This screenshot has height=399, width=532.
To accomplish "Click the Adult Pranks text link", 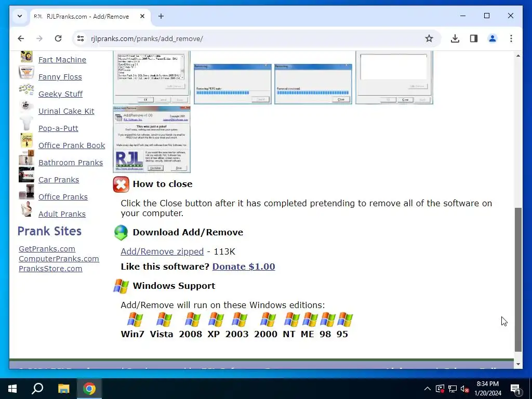I will point(62,214).
